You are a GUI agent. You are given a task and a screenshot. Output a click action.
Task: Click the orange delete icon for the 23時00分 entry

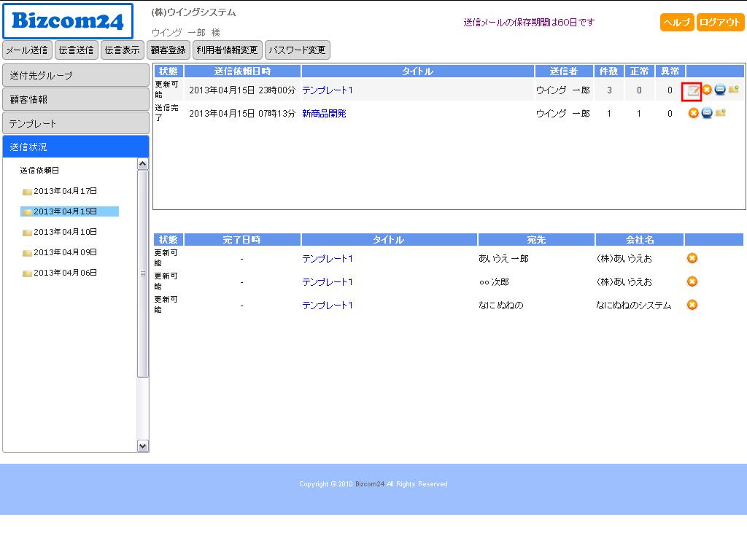707,90
